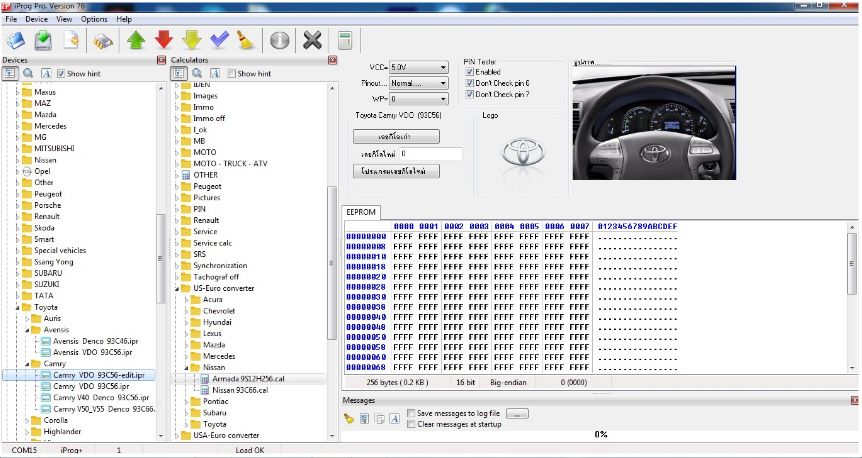Click the blue checkmark verify icon
The height and width of the screenshot is (458, 862).
click(x=219, y=41)
